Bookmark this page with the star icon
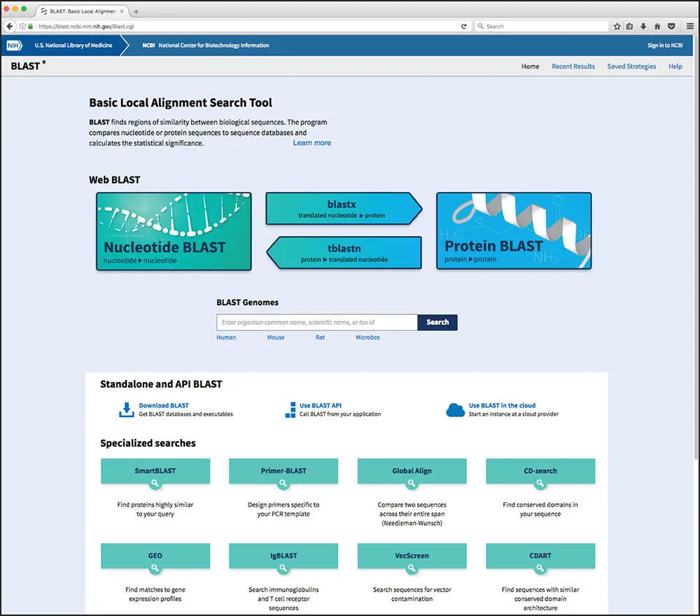Viewport: 700px width, 616px height. (x=617, y=27)
